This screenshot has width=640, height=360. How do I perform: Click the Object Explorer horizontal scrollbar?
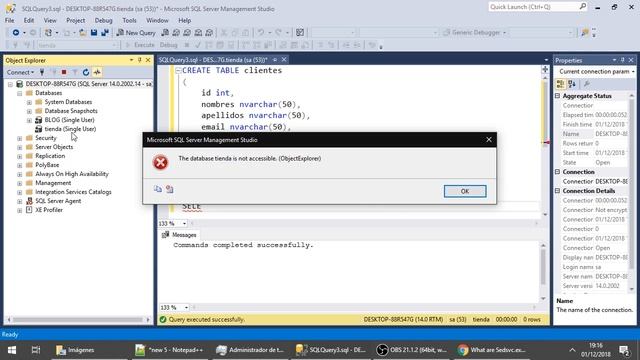click(78, 320)
